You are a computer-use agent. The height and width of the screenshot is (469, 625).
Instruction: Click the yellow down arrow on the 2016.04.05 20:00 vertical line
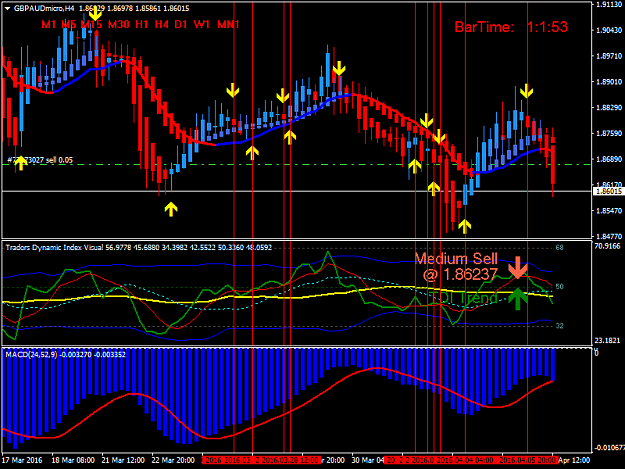click(x=527, y=91)
